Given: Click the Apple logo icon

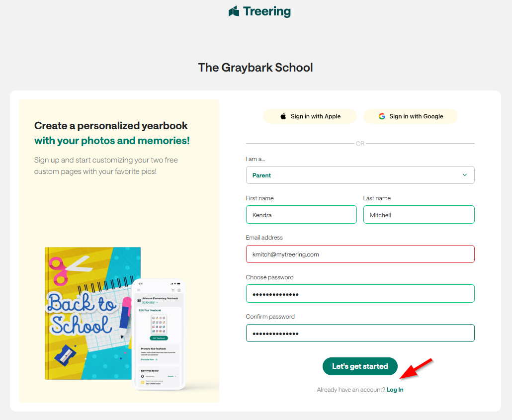Looking at the screenshot, I should [x=283, y=116].
